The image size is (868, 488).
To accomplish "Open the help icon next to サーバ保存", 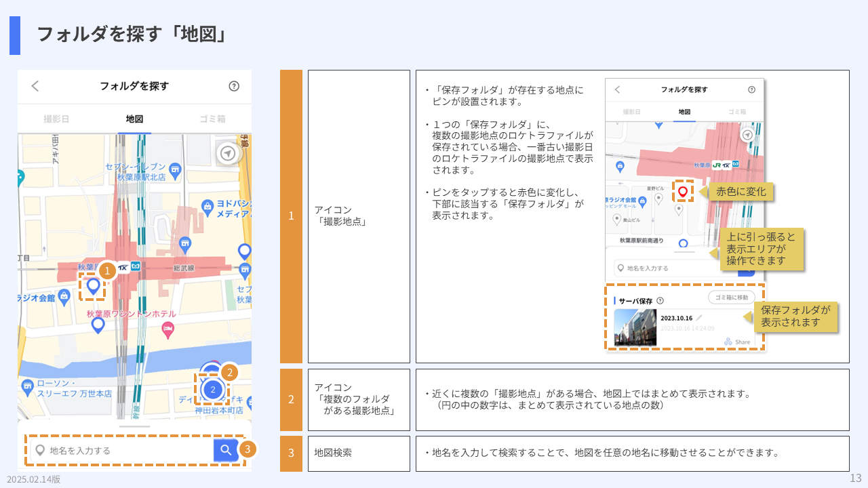I will pos(660,301).
